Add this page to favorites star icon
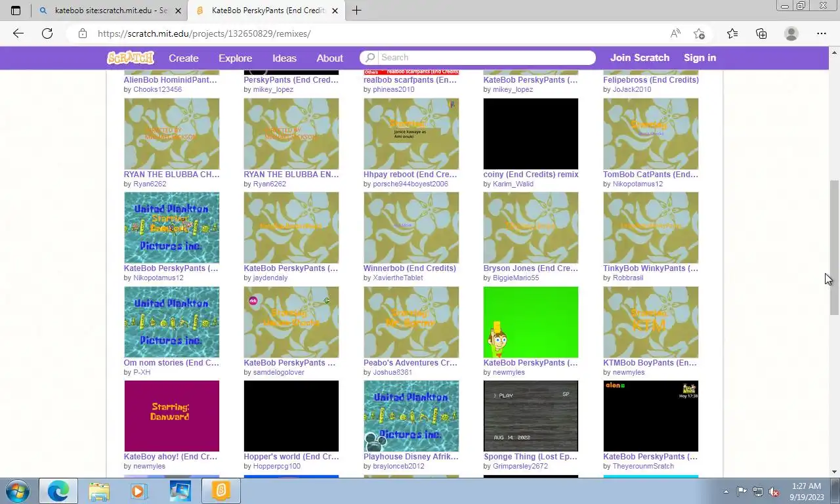The image size is (840, 504). pyautogui.click(x=700, y=33)
